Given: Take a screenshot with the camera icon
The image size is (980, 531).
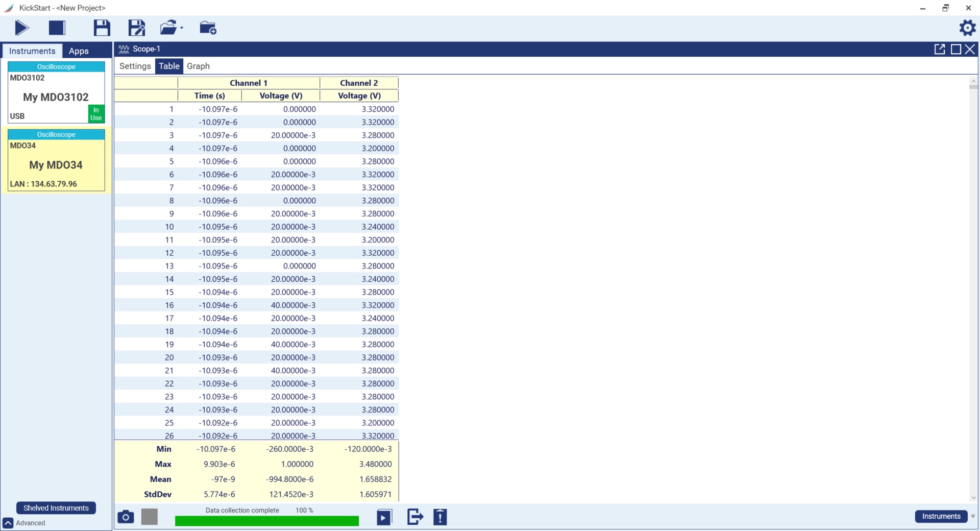Looking at the screenshot, I should [126, 517].
